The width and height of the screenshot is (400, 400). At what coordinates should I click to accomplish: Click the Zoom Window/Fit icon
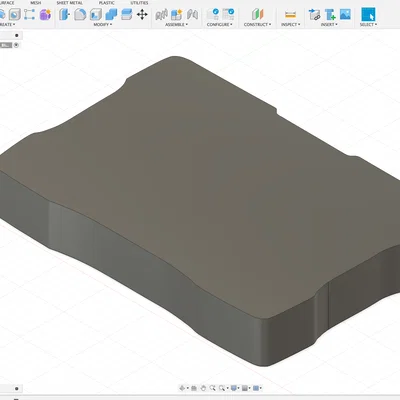[222, 388]
